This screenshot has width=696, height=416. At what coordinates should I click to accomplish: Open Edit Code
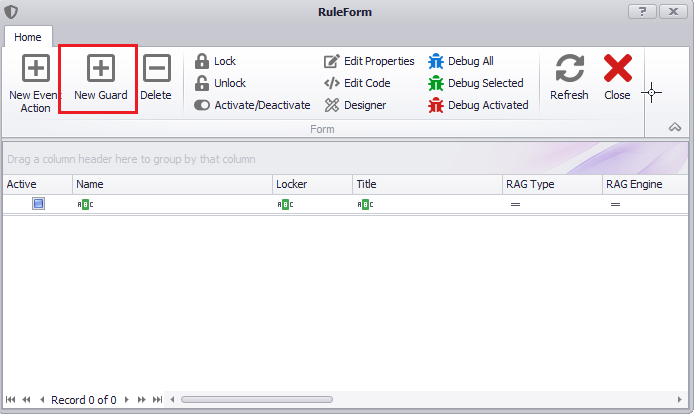357,83
